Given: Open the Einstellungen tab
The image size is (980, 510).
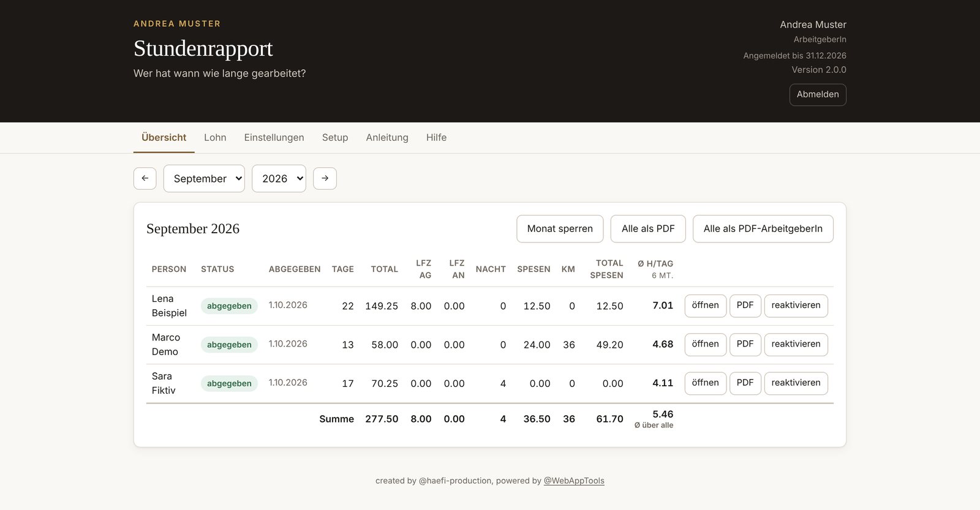Looking at the screenshot, I should click(274, 138).
